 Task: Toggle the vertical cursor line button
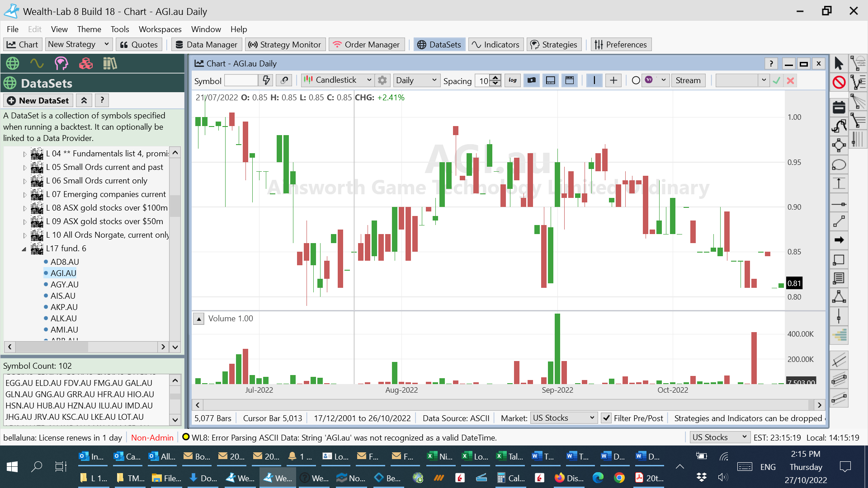pos(594,80)
